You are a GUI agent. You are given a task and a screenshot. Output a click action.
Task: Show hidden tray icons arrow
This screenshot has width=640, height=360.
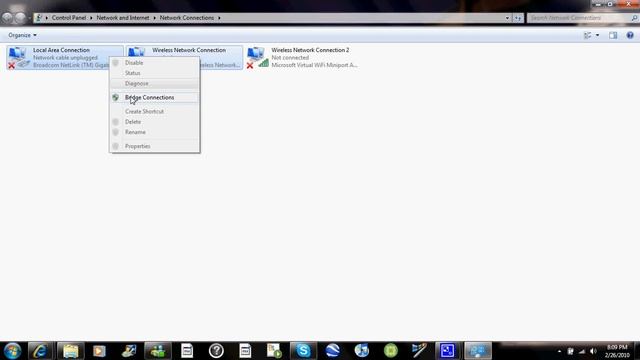coord(559,351)
